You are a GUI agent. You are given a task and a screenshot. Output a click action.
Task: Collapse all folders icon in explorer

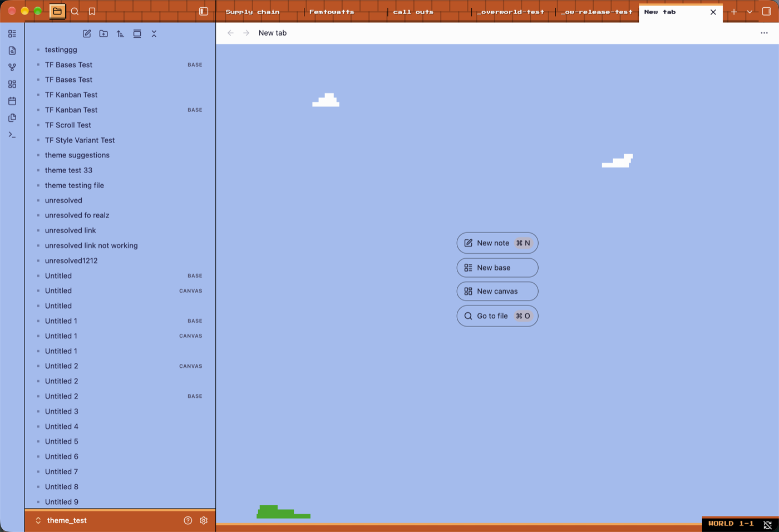154,34
